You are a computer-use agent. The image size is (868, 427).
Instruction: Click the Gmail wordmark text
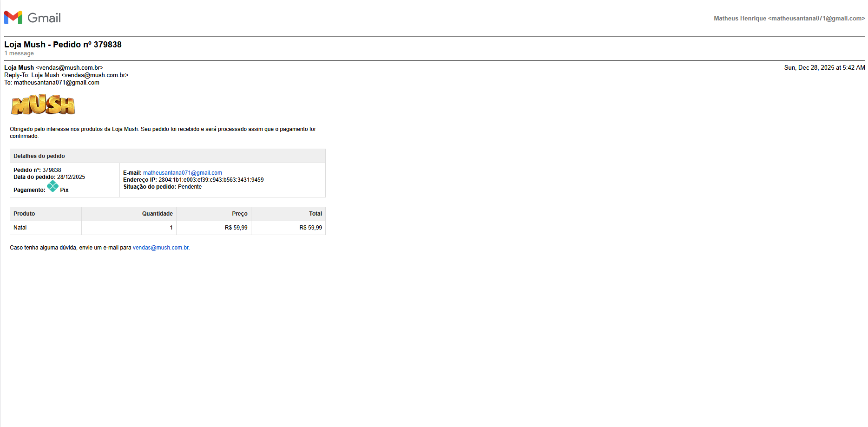coord(44,18)
